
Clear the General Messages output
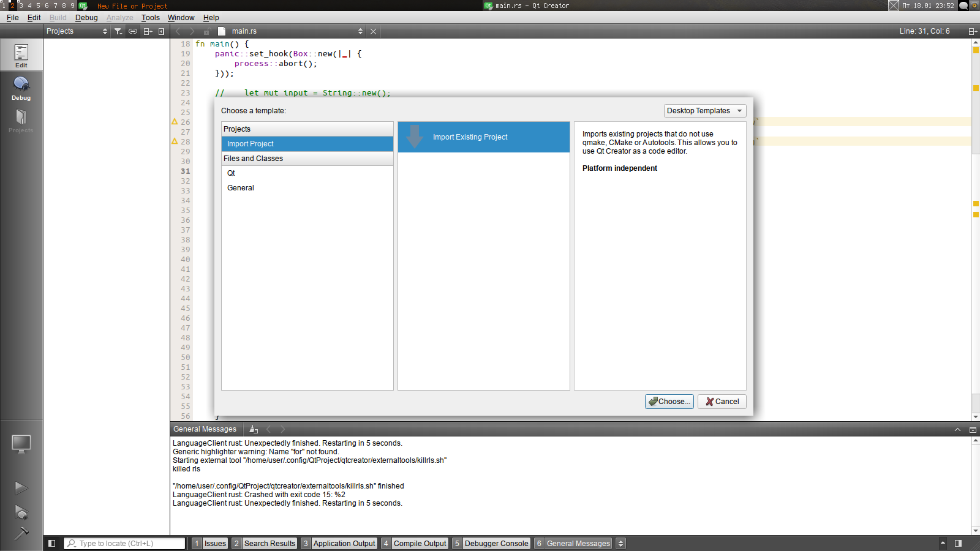[254, 429]
